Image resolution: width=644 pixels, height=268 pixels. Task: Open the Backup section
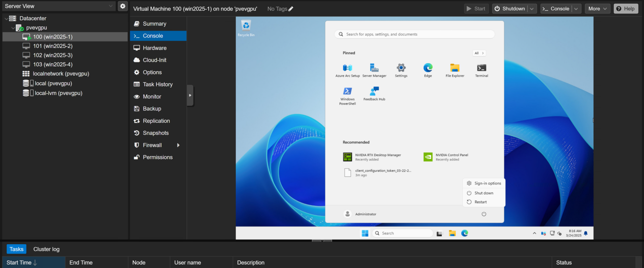coord(158,109)
